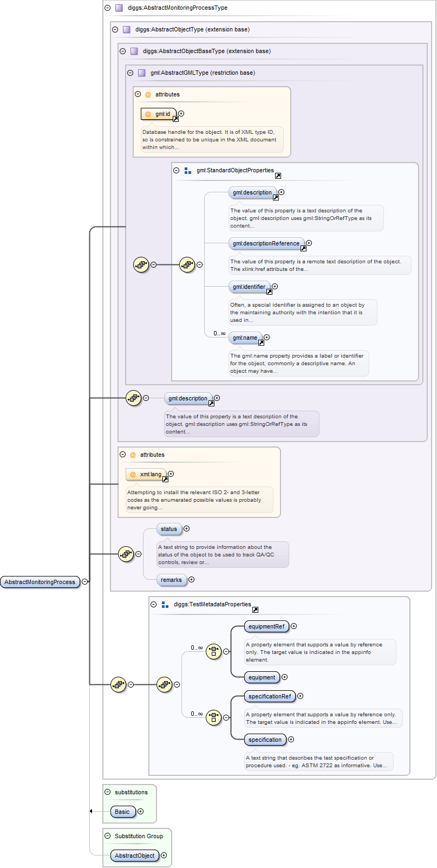Expand the remarks element
437x868 pixels.
(x=191, y=580)
